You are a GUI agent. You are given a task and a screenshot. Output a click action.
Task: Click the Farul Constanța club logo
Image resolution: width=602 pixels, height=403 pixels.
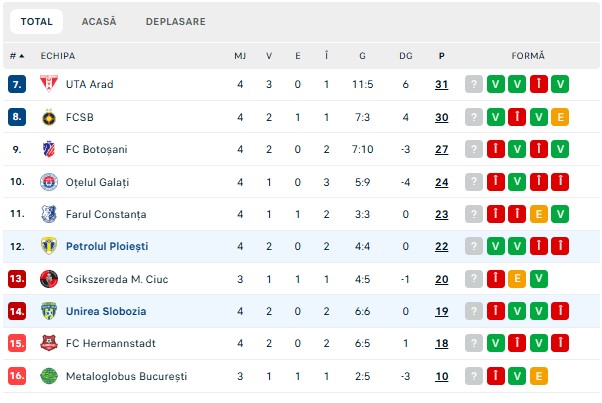[x=48, y=214]
